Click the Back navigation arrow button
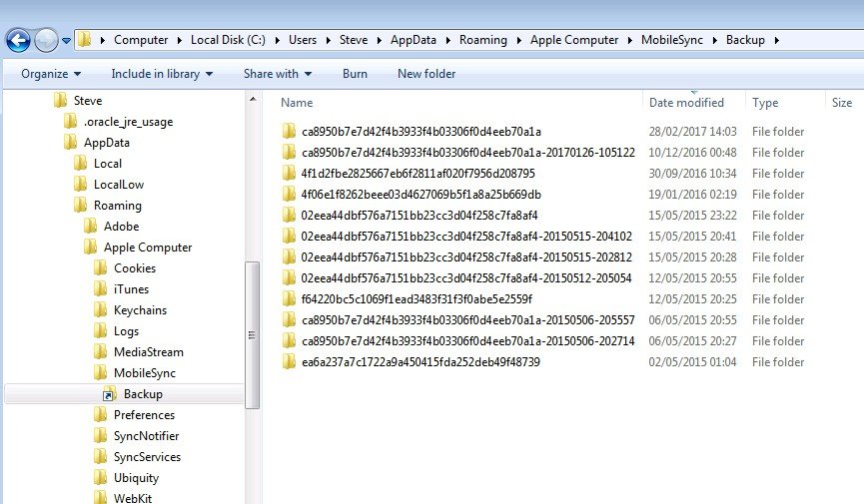The image size is (864, 504). click(x=18, y=40)
